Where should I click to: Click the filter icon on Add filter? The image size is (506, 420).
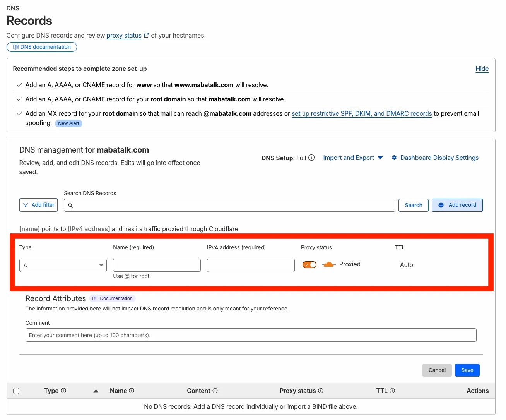26,205
